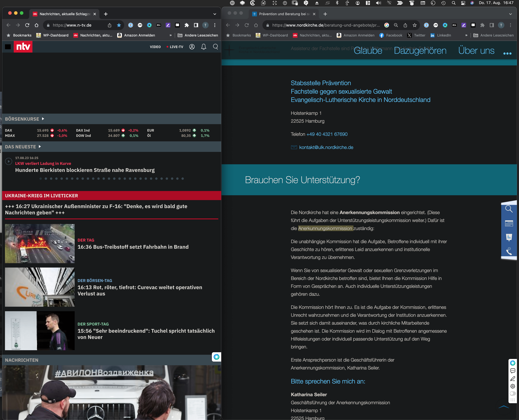Image resolution: width=519 pixels, height=420 pixels.
Task: Open the Nordkirche side search icon
Action: [x=509, y=209]
